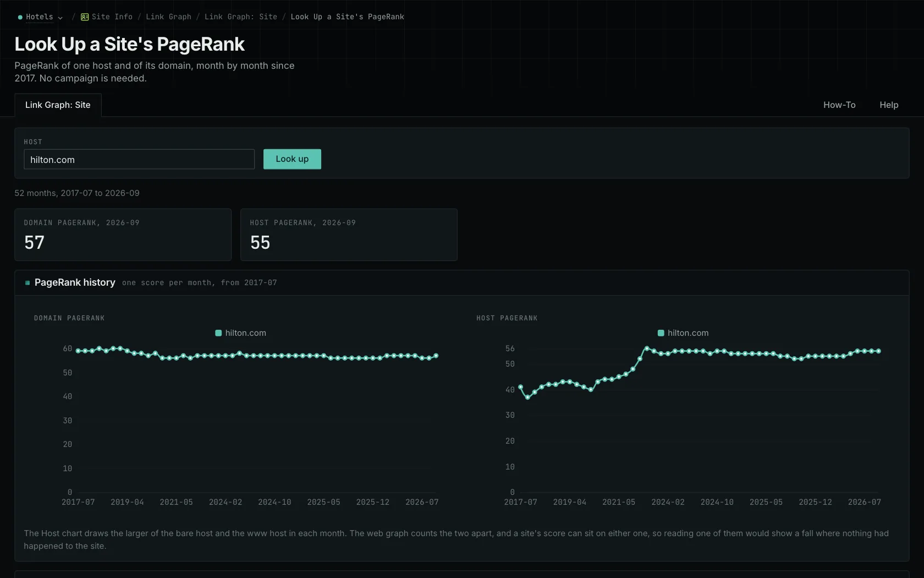Open Link Graph breadcrumb
The height and width of the screenshot is (578, 924).
click(168, 17)
